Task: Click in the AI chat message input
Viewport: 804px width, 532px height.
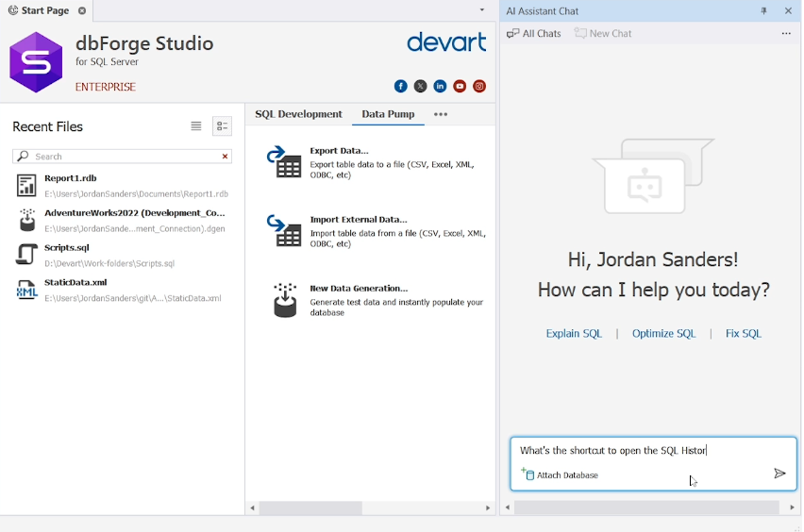Action: pyautogui.click(x=653, y=451)
